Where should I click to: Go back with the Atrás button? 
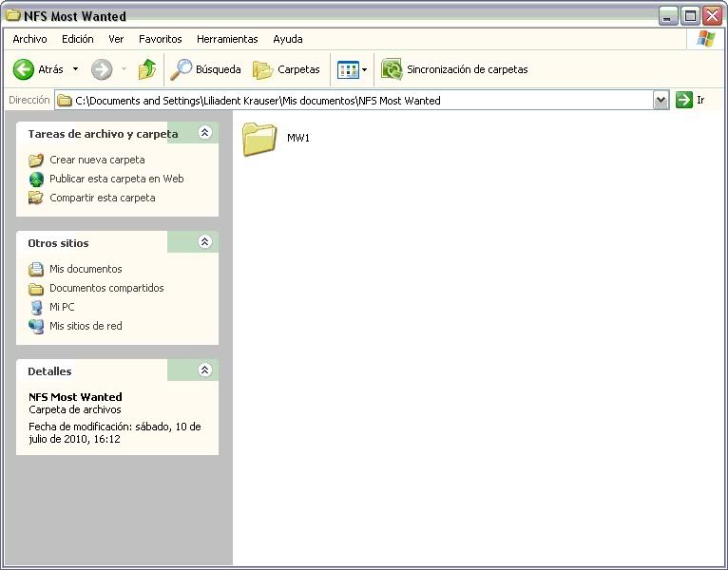pyautogui.click(x=38, y=69)
